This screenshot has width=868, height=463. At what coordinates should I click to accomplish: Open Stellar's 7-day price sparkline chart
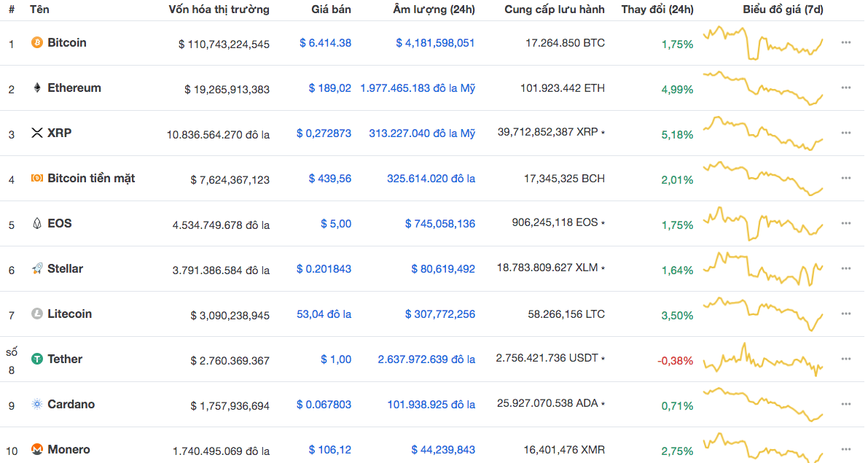click(763, 268)
